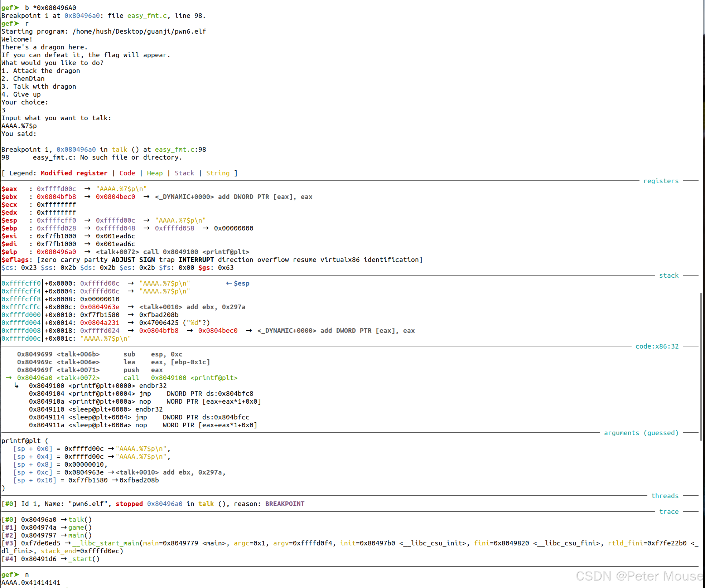Click the easy_fmt.c file name
705x588 pixels.
147,16
